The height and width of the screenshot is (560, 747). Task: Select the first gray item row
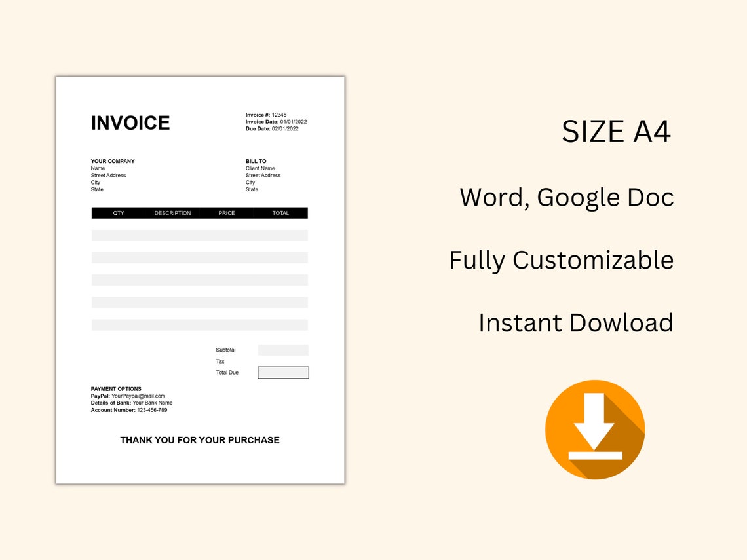click(x=200, y=235)
